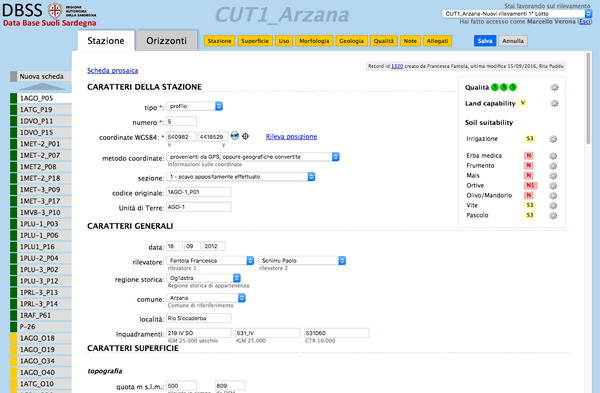Jump to the Superficie section
Image resolution: width=600 pixels, height=393 pixels.
(255, 41)
